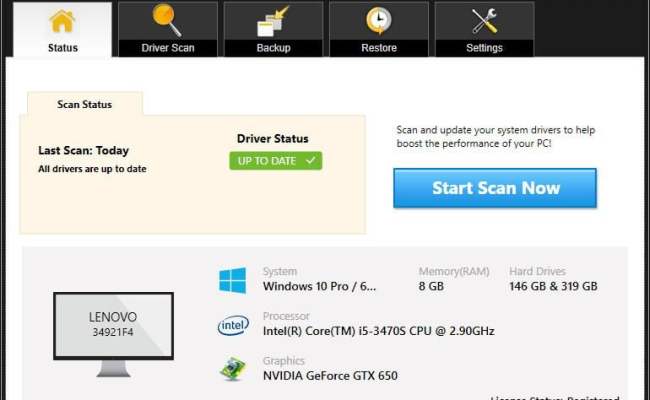Click the Status house icon
This screenshot has width=650, height=400.
62,21
